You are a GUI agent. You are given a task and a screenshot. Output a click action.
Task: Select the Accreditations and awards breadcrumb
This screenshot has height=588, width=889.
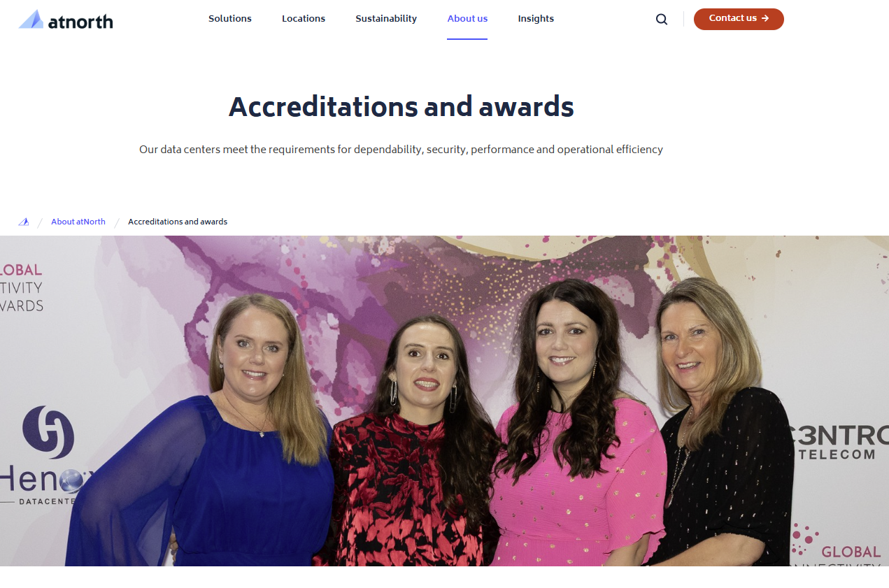[x=178, y=222]
